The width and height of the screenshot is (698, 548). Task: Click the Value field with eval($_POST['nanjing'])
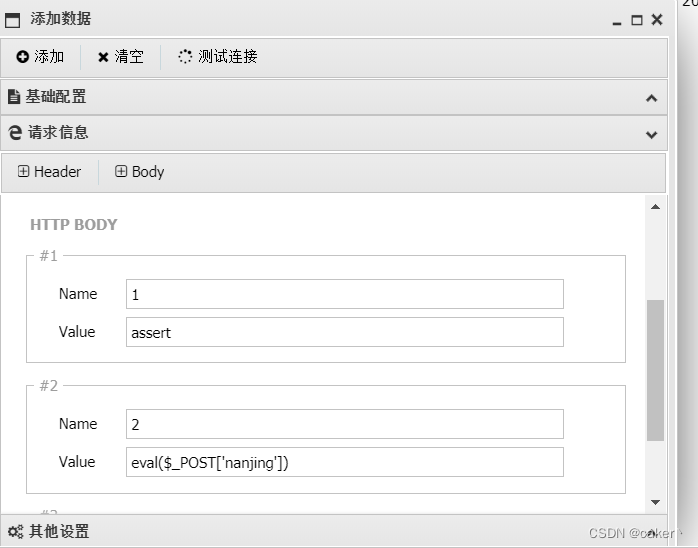click(x=344, y=462)
